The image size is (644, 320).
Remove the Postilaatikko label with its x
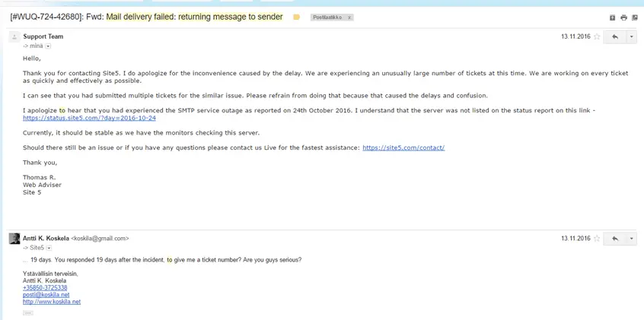point(350,17)
